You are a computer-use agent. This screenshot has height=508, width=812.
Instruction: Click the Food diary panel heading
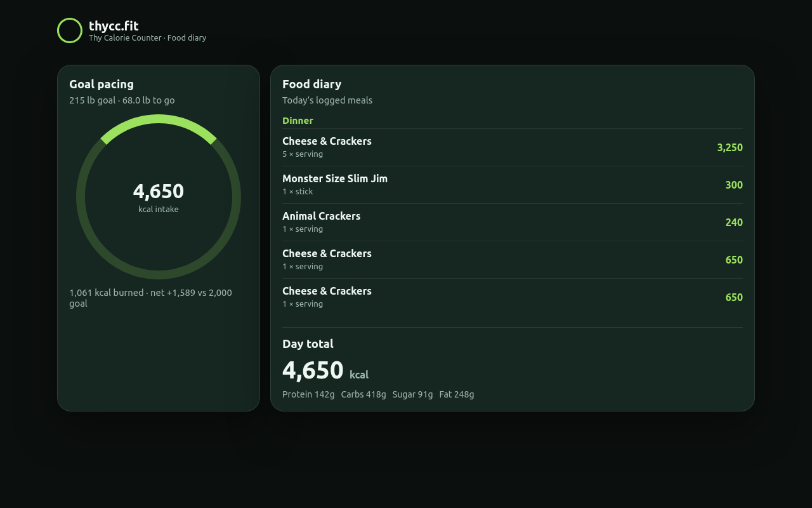(311, 84)
